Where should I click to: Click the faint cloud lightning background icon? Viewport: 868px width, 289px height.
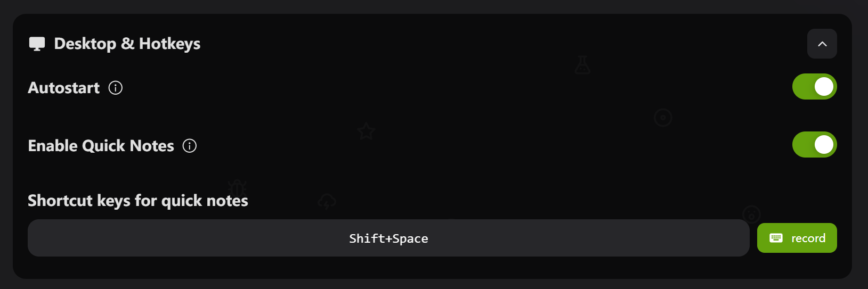[327, 202]
